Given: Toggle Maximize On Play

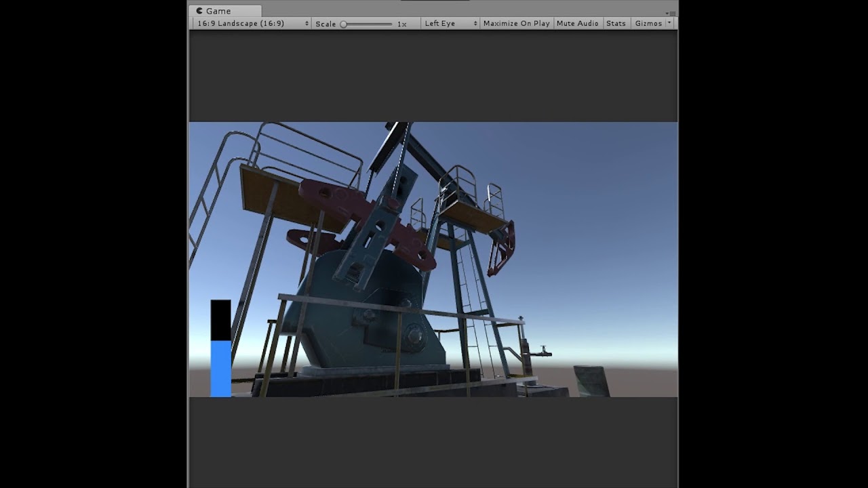Looking at the screenshot, I should click(x=516, y=23).
